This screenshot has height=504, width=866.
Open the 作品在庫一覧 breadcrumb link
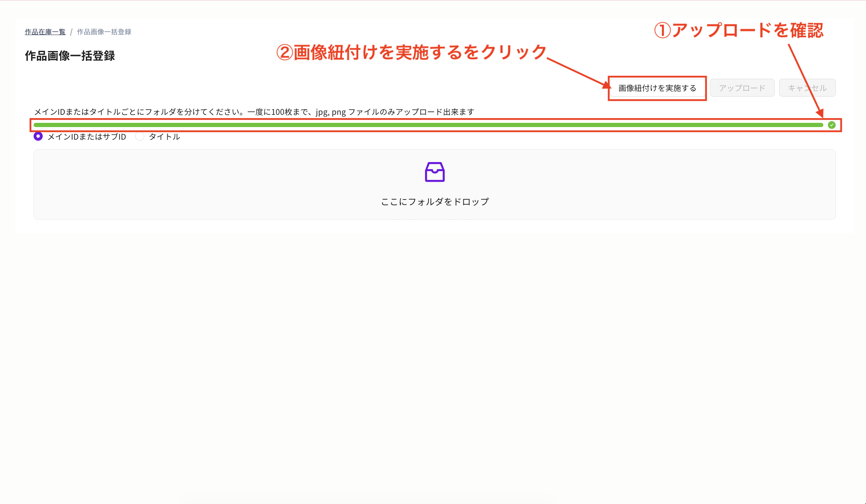(45, 32)
